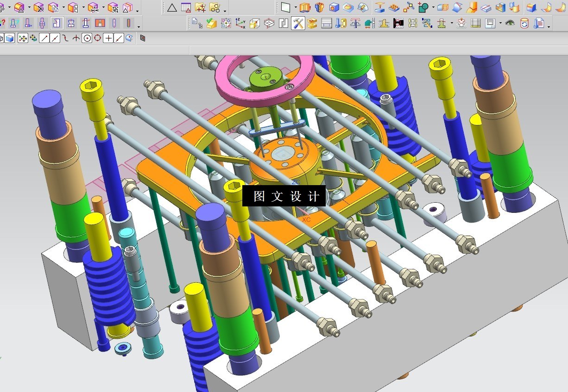
Task: Click the black triangle outline icon
Action: point(171,7)
